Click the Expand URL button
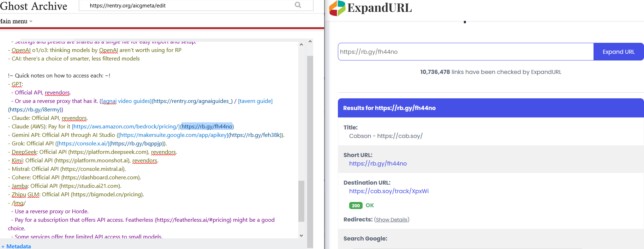Viewport: 644px width, 249px height. [619, 52]
